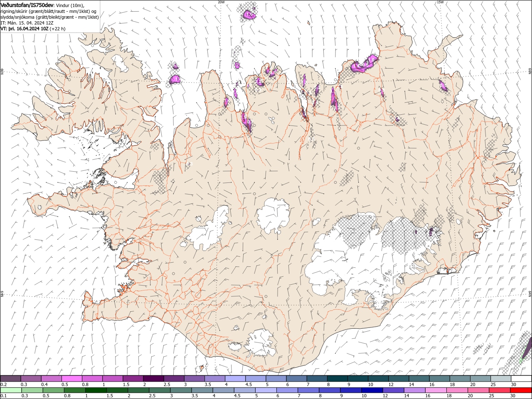Click the 15W longitude label
532x399 pixels.
[440, 2]
